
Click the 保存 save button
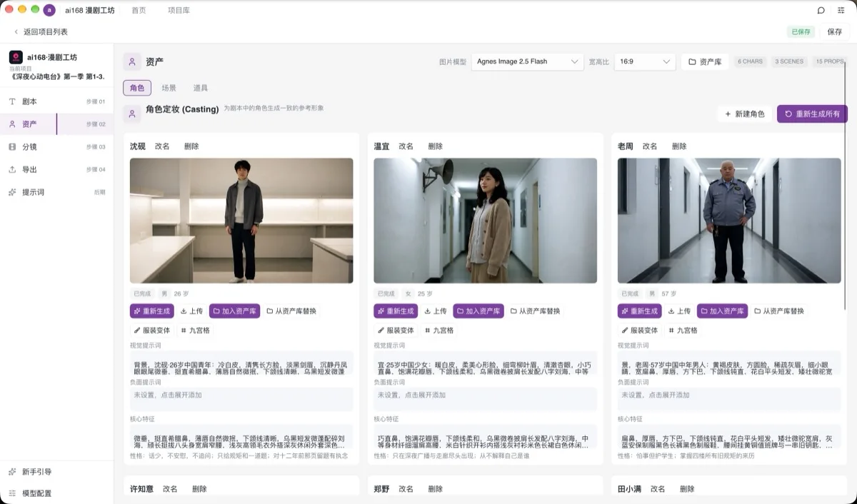[x=835, y=32]
